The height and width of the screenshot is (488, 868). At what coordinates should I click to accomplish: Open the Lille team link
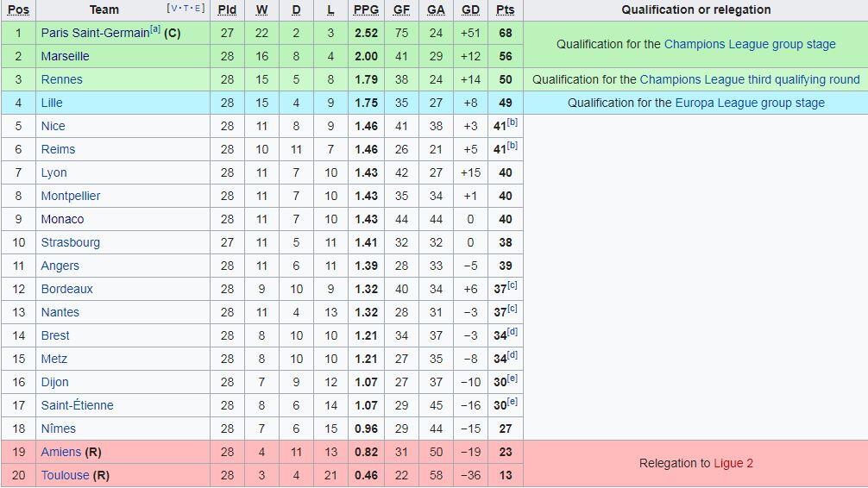pyautogui.click(x=52, y=103)
